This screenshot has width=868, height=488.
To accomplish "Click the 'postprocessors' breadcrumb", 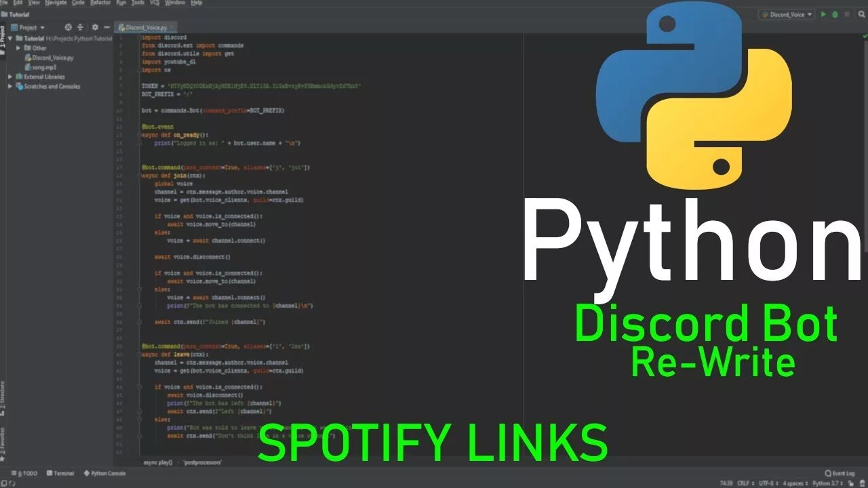I will click(203, 462).
